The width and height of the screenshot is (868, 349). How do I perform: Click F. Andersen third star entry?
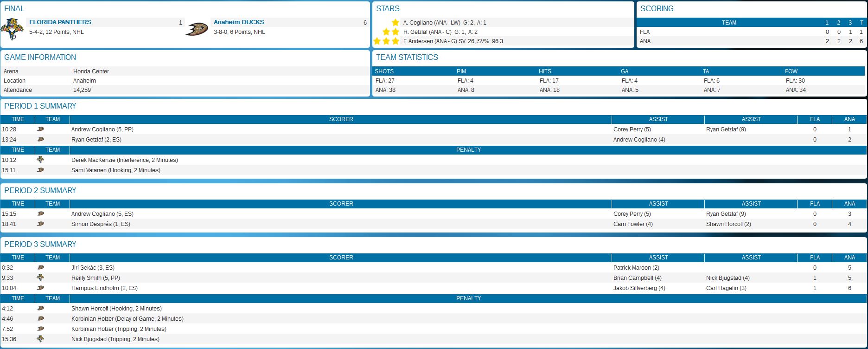click(x=453, y=41)
